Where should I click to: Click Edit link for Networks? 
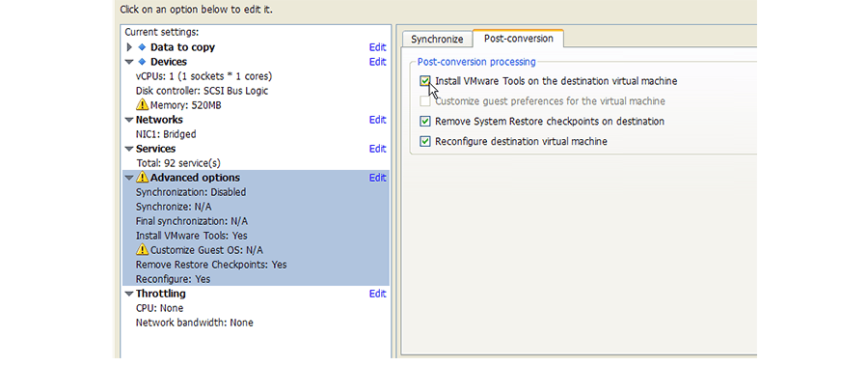377,120
